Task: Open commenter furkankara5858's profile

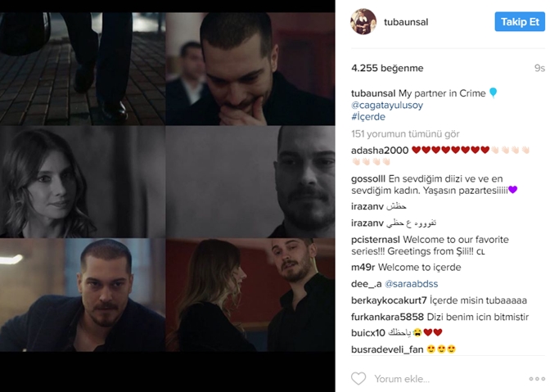Action: pyautogui.click(x=387, y=317)
